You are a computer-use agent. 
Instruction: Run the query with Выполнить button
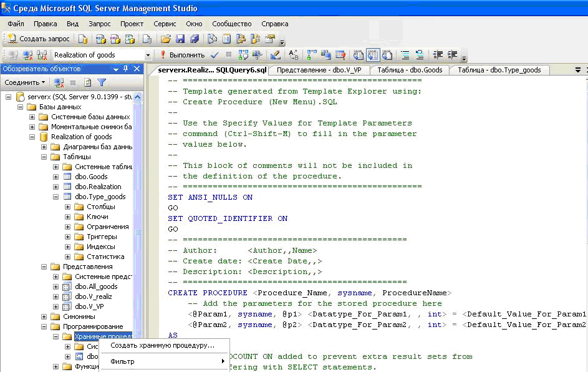182,55
